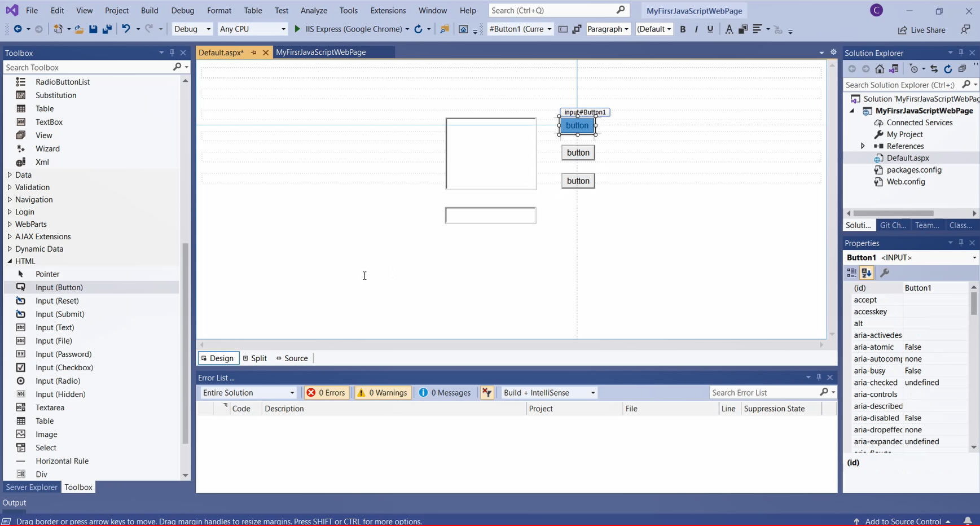
Task: Click the design surface horizontal scrollbar
Action: [x=511, y=344]
